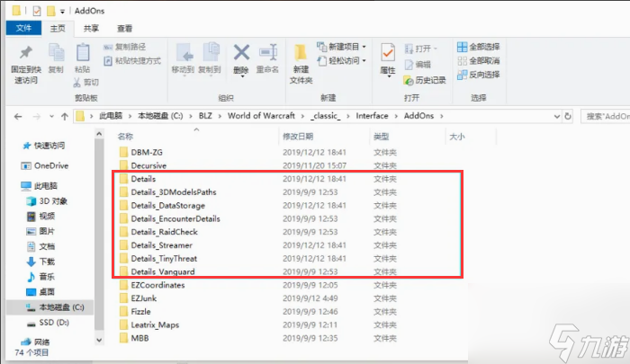Click Paste shortcut option
Screen dimensions: 630x364
coord(132,61)
